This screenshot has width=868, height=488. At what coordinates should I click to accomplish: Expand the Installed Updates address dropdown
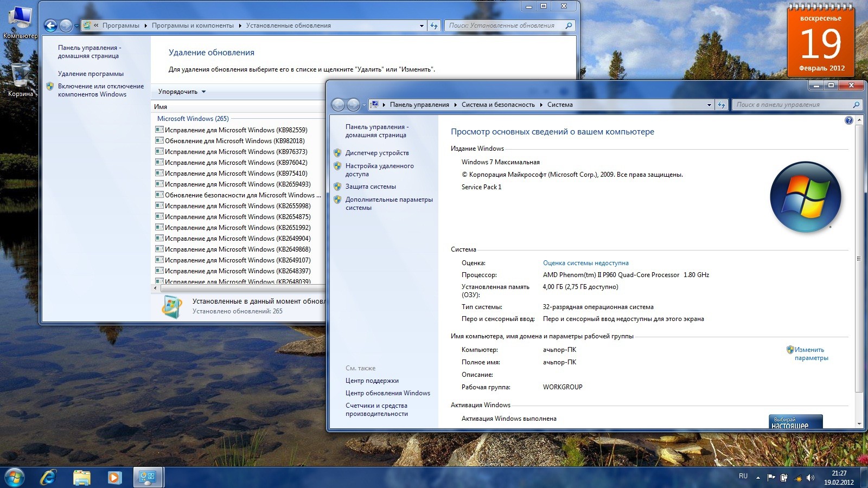tap(422, 25)
